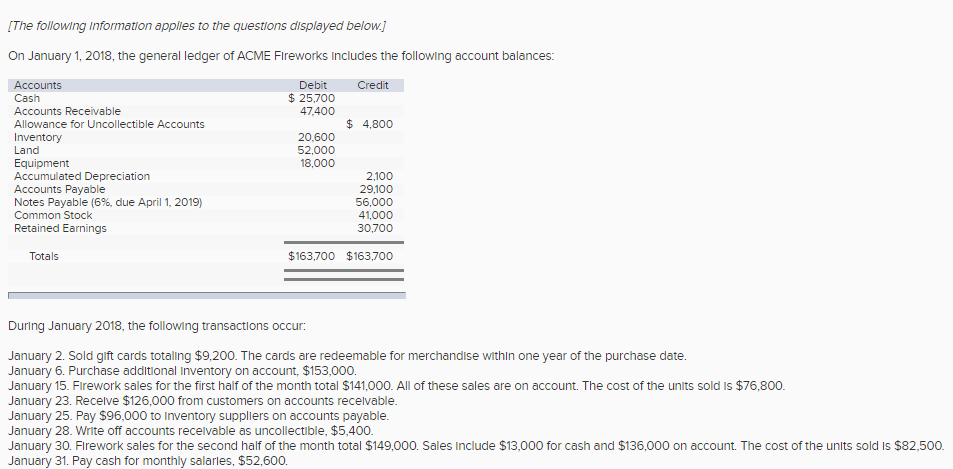The image size is (953, 469).
Task: Click the Land debit value 52,000
Action: pyautogui.click(x=316, y=150)
